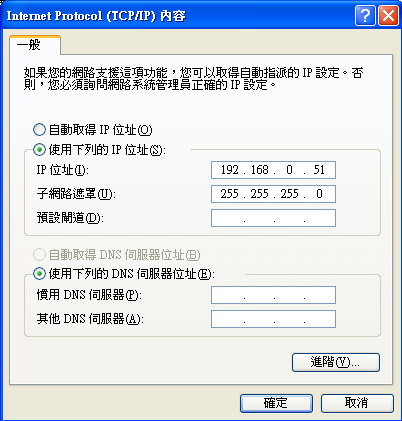Viewport: 402px width, 421px height.
Task: Select 使用下列的 IP 位址 radio button
Action: (x=39, y=150)
